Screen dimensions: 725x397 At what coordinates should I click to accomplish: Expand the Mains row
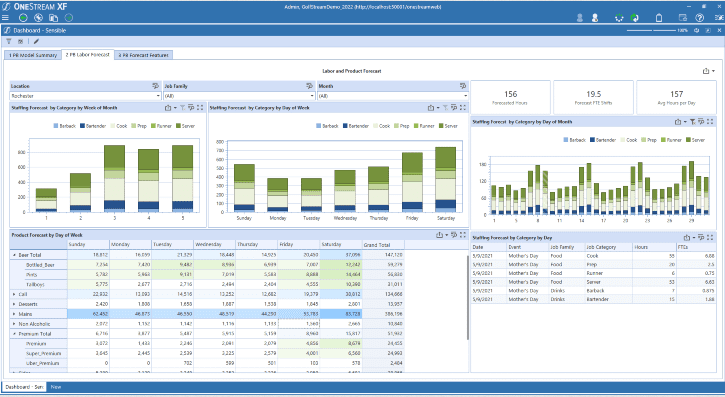coord(14,314)
